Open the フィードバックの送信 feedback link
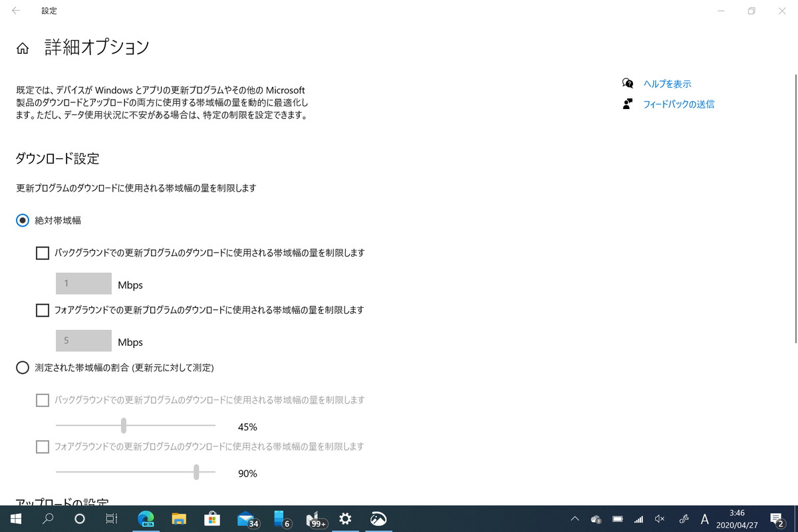 (x=680, y=104)
